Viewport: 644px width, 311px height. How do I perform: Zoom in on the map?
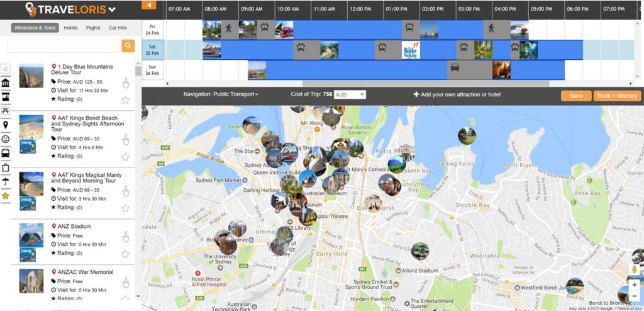635,285
